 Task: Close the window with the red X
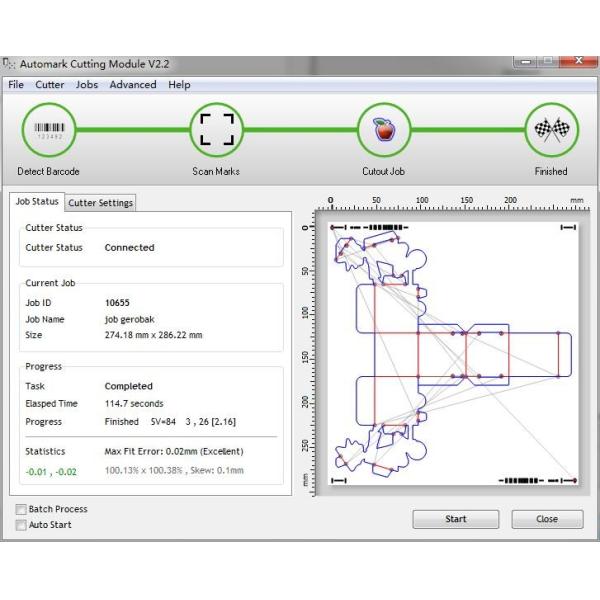[576, 63]
